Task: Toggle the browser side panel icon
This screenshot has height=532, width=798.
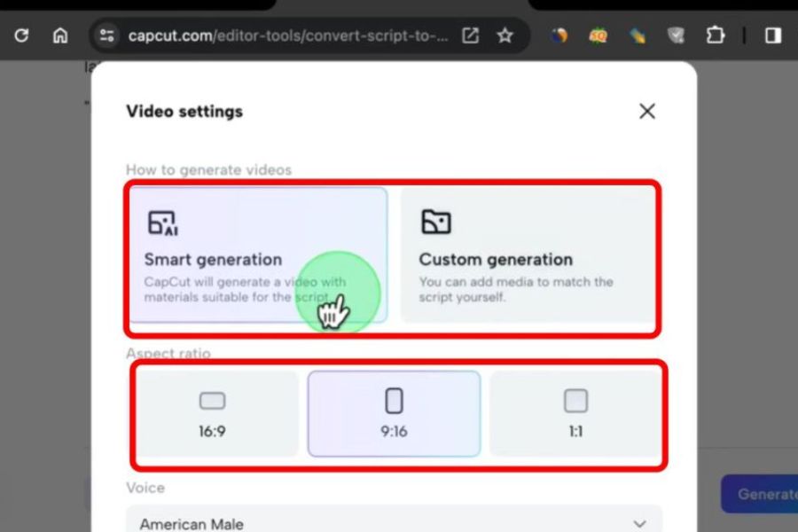Action: [x=773, y=35]
